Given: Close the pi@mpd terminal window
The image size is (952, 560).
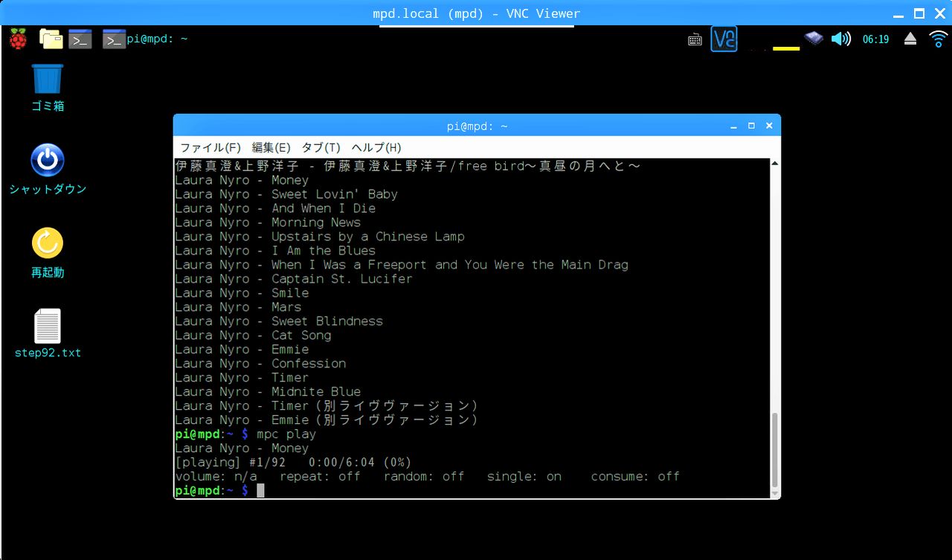Looking at the screenshot, I should pyautogui.click(x=769, y=126).
